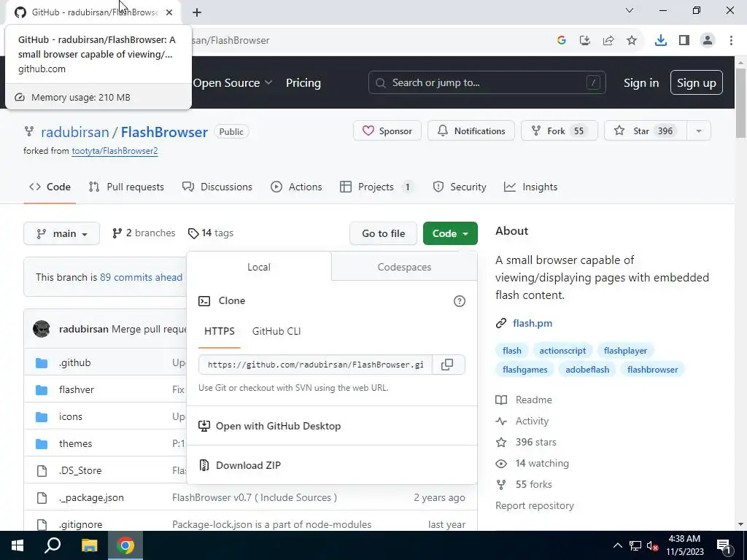Expand the Open Source menu
The height and width of the screenshot is (560, 747).
233,83
